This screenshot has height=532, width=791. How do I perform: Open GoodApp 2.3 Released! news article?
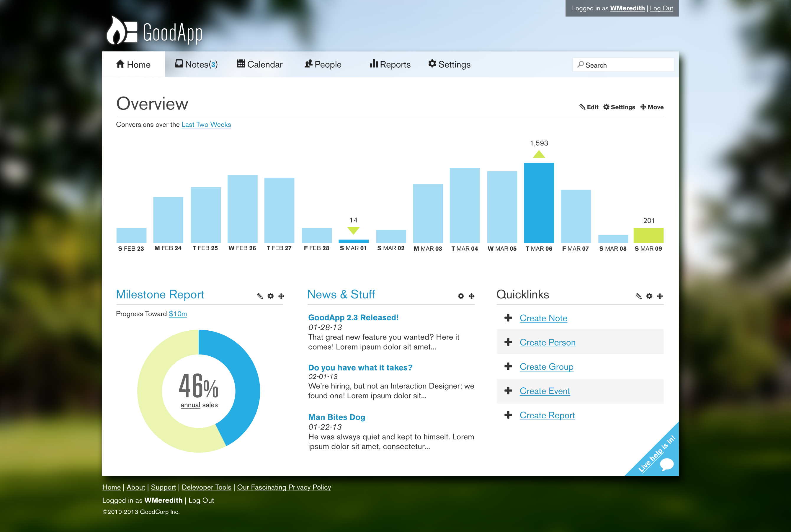pos(353,318)
